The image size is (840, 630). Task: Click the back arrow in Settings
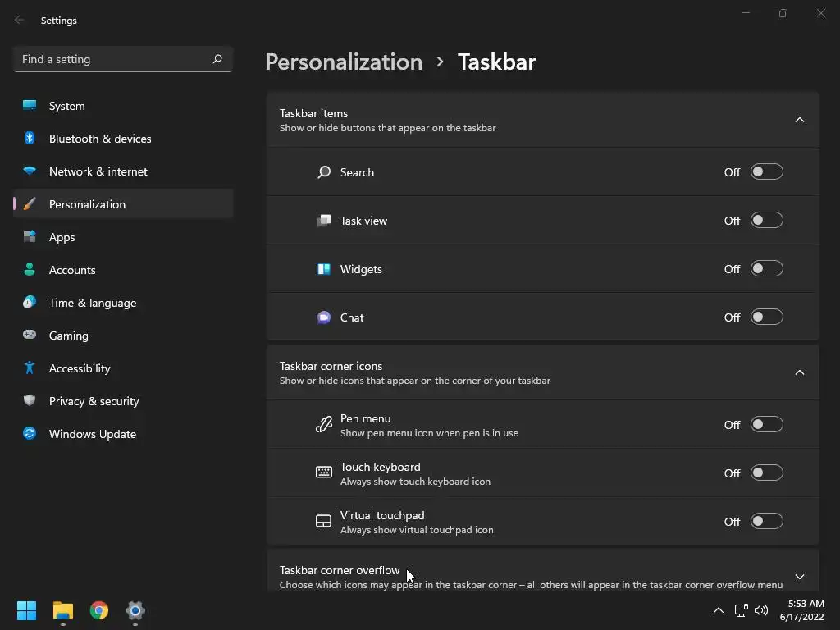pos(20,21)
